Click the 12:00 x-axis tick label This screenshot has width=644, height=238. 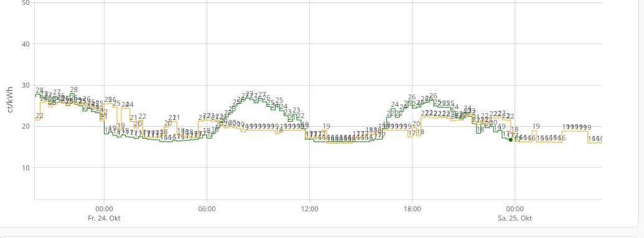pyautogui.click(x=309, y=209)
